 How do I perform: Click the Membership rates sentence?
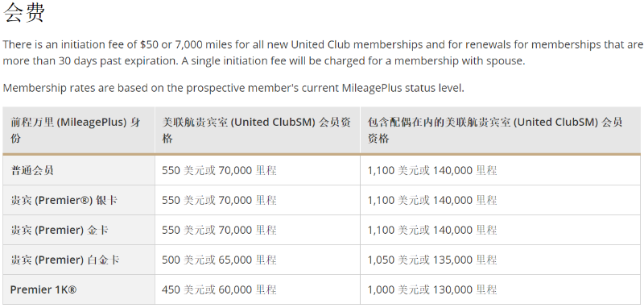(x=233, y=88)
